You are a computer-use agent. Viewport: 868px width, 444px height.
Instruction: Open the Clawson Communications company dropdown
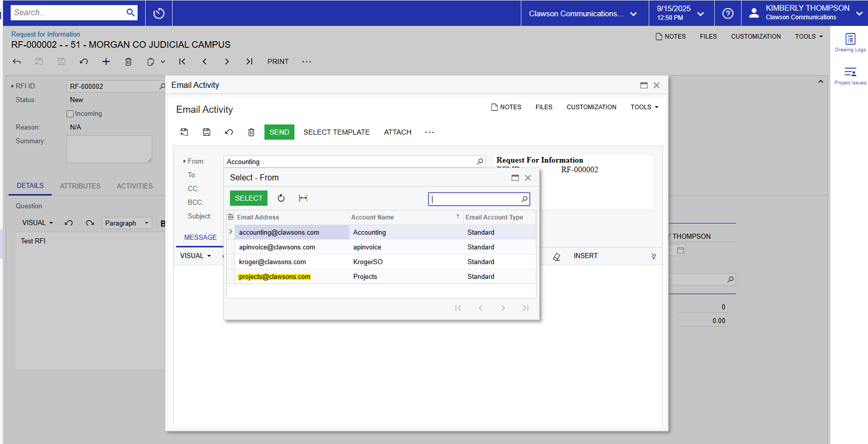583,14
